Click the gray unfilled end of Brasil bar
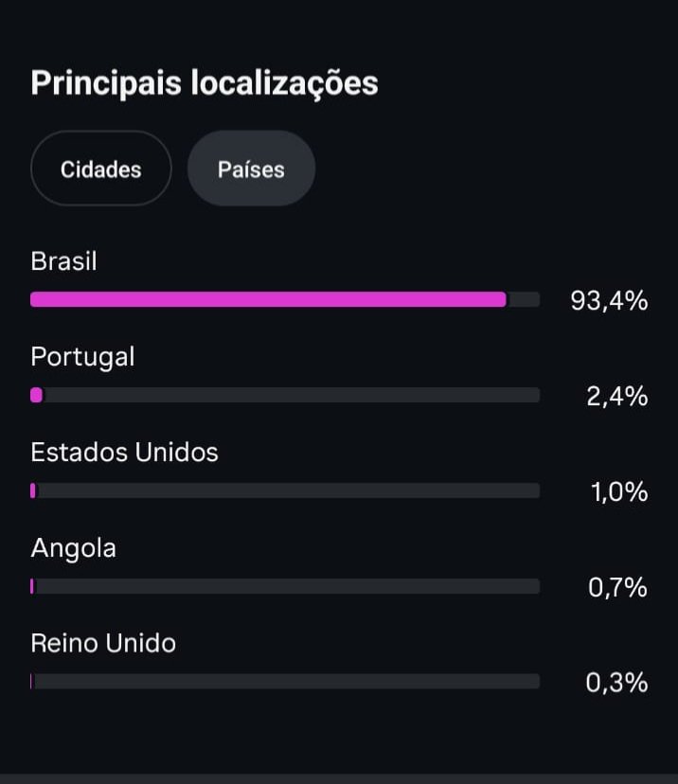 [524, 299]
